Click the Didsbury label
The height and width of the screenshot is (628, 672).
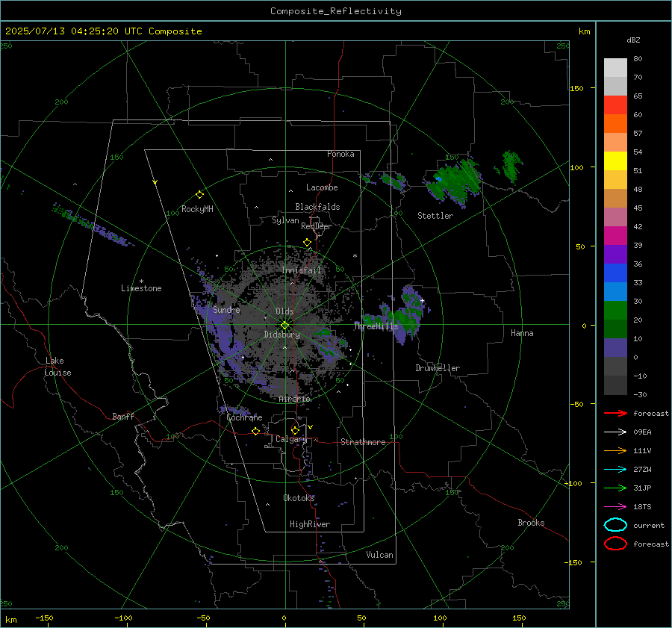(x=281, y=335)
